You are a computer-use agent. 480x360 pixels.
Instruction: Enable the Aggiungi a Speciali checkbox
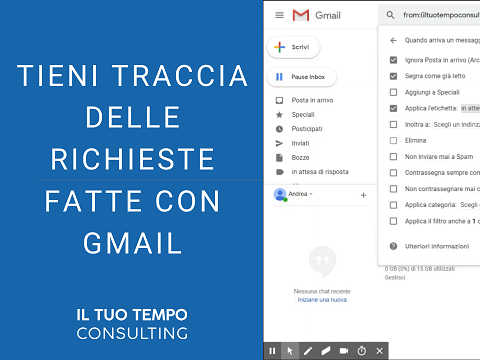click(x=393, y=92)
